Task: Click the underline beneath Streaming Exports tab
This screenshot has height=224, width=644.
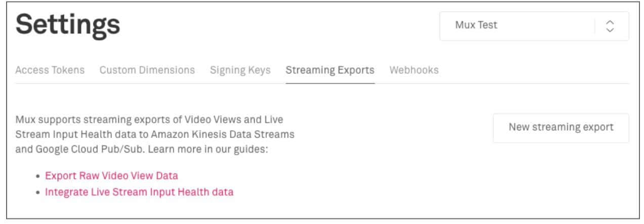Action: point(330,83)
